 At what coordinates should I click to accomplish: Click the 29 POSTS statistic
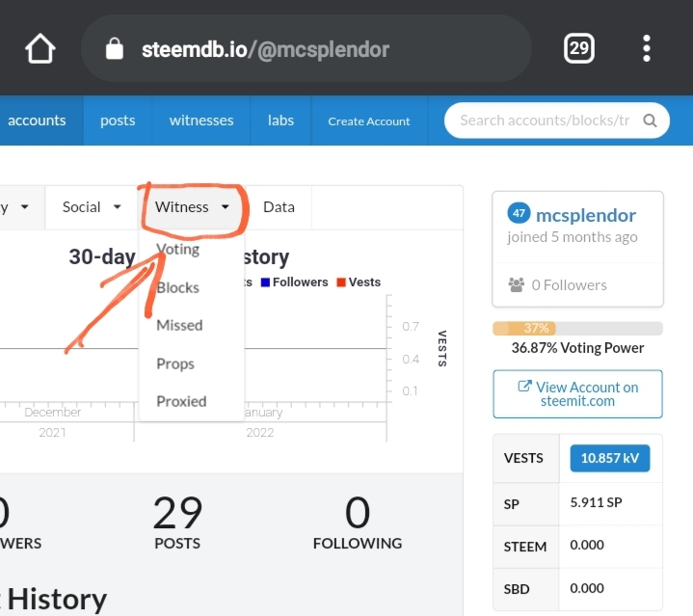point(177,522)
